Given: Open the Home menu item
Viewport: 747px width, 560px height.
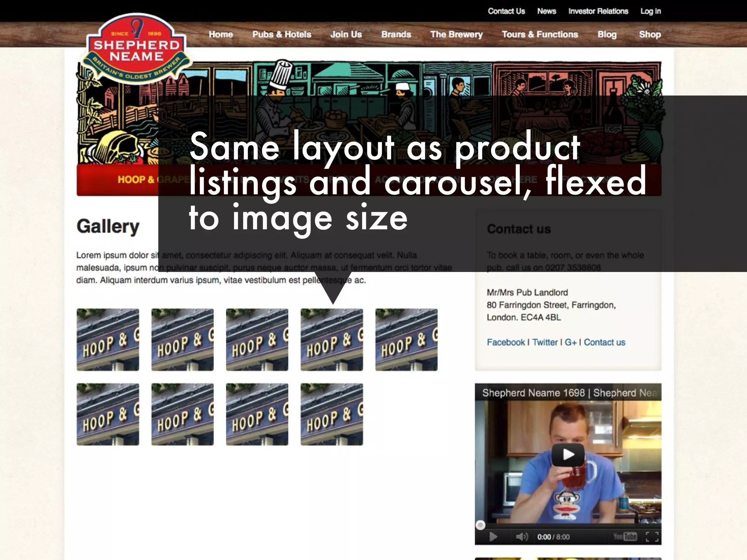Looking at the screenshot, I should (x=221, y=34).
